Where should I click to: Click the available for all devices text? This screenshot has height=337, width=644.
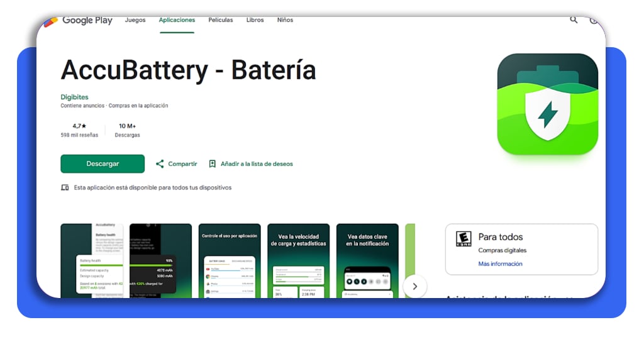click(153, 187)
